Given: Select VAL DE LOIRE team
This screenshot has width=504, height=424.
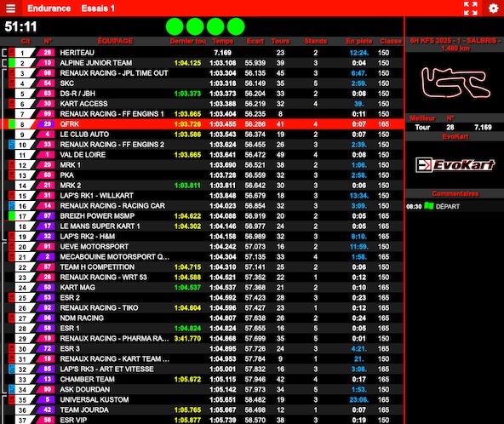Looking at the screenshot, I should pos(83,155).
